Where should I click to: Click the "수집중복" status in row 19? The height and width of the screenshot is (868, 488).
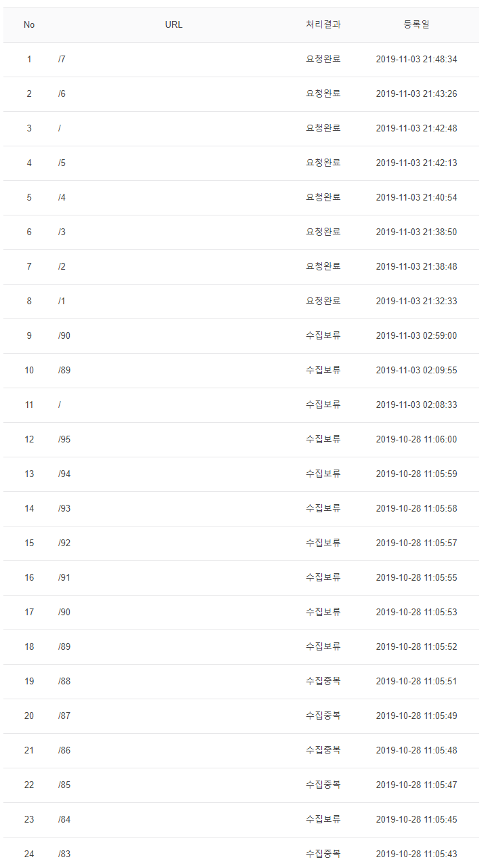coord(323,681)
